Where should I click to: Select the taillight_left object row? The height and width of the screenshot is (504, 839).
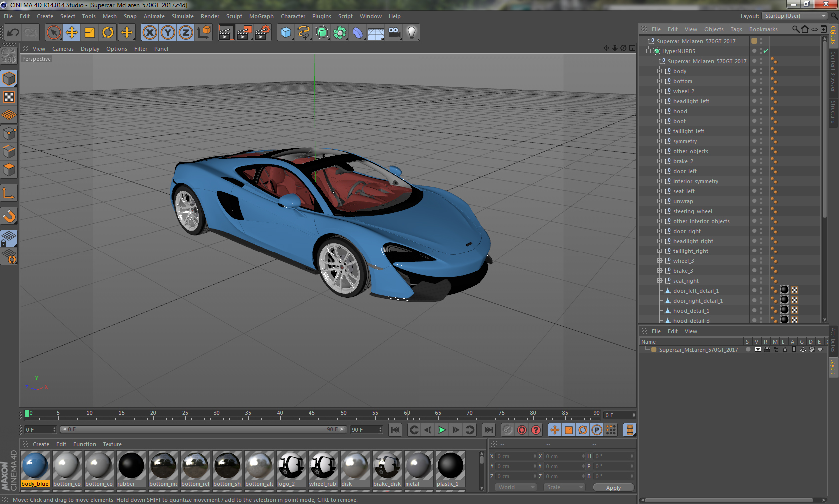[x=688, y=131]
